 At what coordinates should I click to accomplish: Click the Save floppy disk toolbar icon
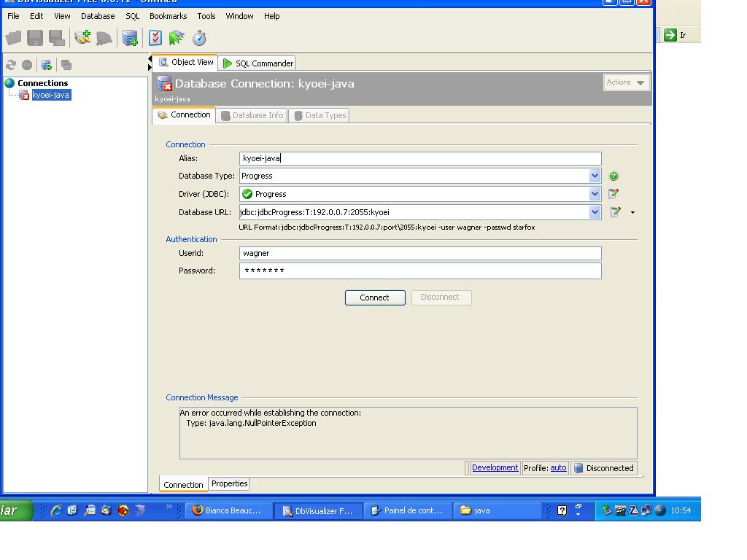(x=35, y=38)
